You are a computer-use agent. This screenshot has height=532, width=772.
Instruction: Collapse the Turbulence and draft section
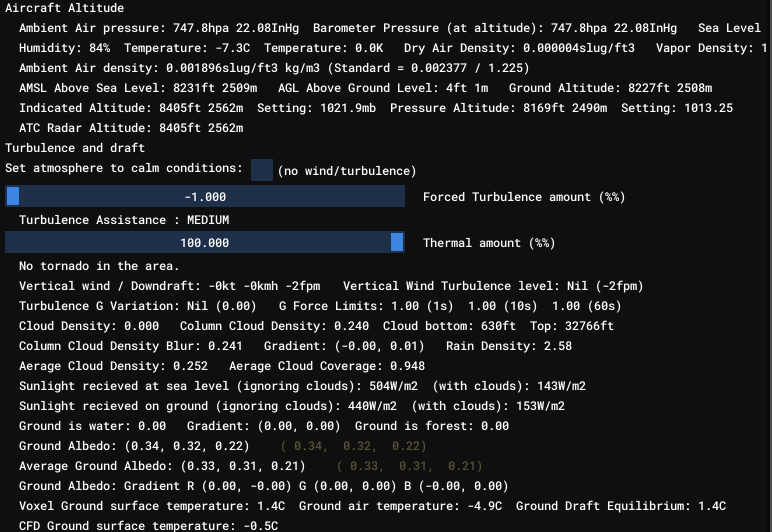click(x=68, y=148)
